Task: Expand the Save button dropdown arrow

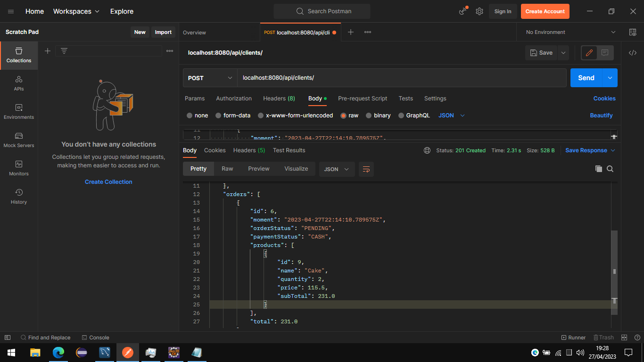Action: coord(563,53)
